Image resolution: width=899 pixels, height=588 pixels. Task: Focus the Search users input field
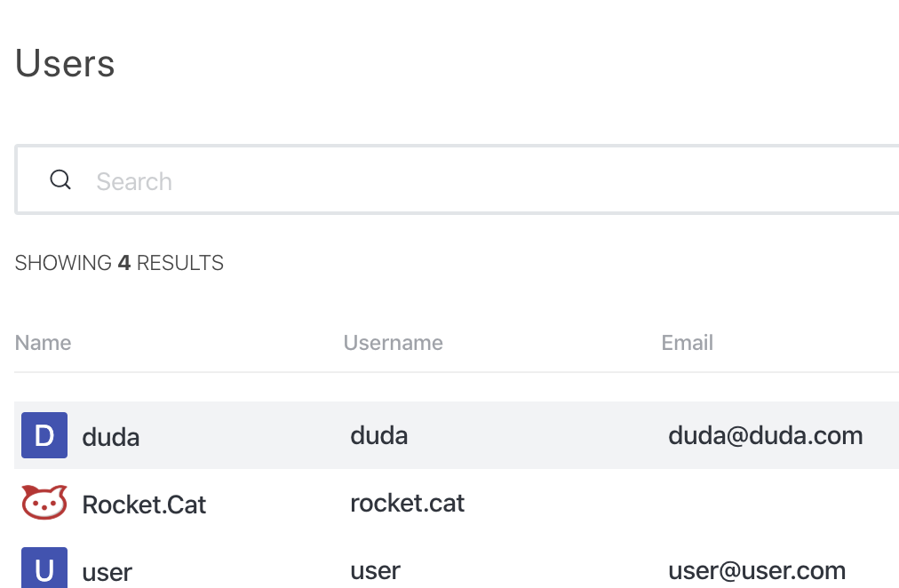point(457,180)
